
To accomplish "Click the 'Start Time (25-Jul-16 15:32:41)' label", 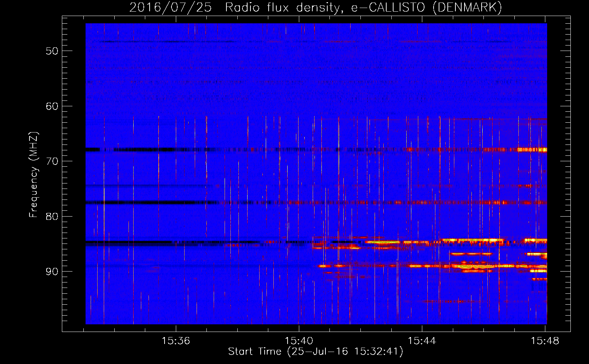I will (316, 352).
